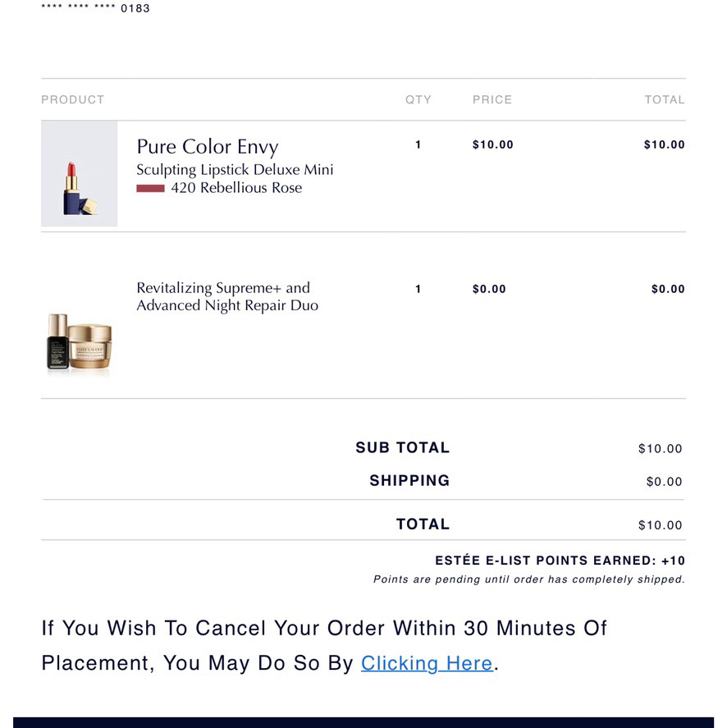Click Estée E-List Points Earned text
727x728 pixels.
(x=560, y=561)
